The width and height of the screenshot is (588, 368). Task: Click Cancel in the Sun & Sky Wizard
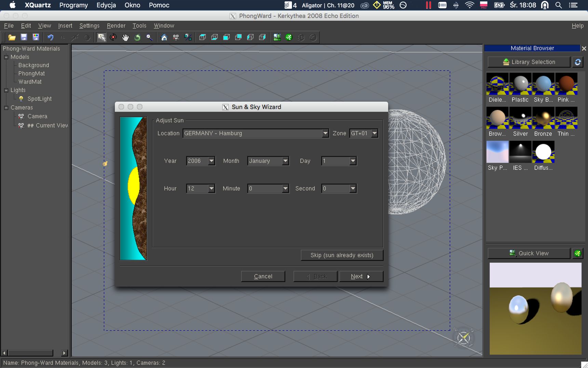263,276
